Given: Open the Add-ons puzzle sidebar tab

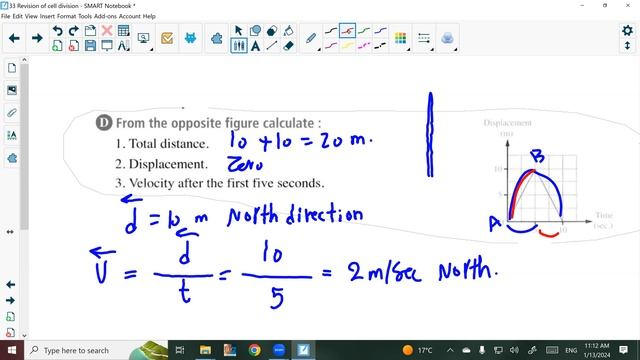Looking at the screenshot, I should pyautogui.click(x=12, y=158).
